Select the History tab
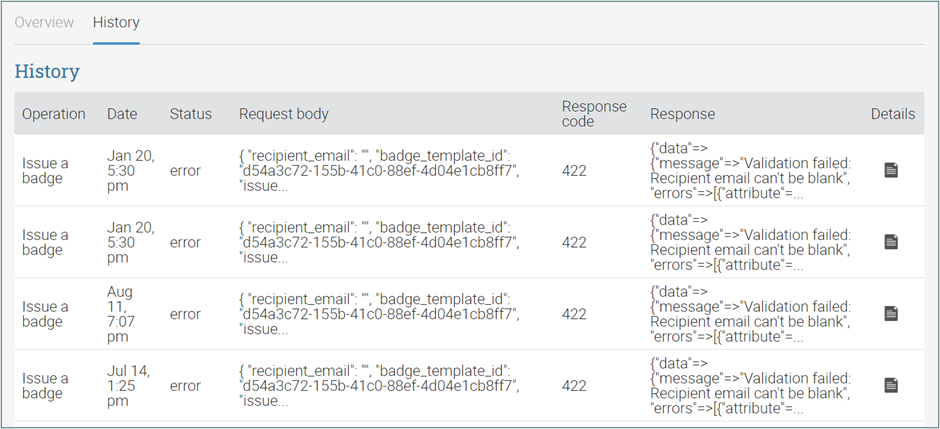Image resolution: width=940 pixels, height=429 pixels. [116, 23]
